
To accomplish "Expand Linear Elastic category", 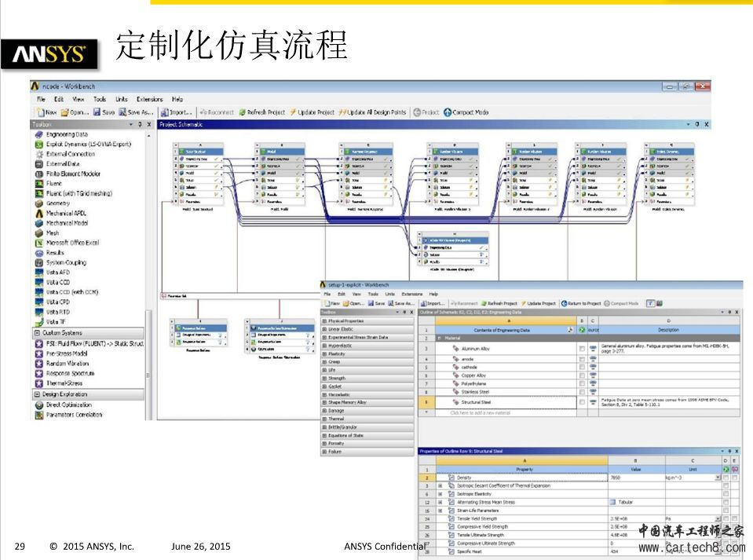I will [324, 329].
